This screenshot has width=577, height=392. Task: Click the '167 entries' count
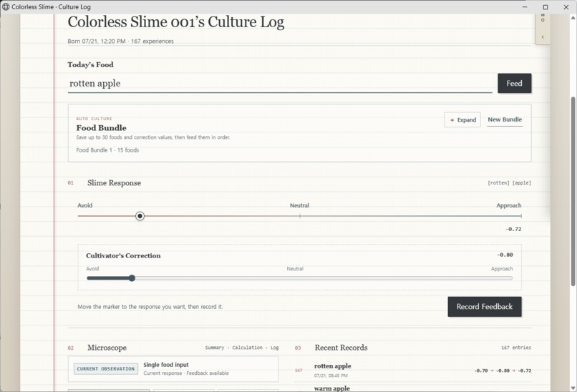click(x=516, y=348)
